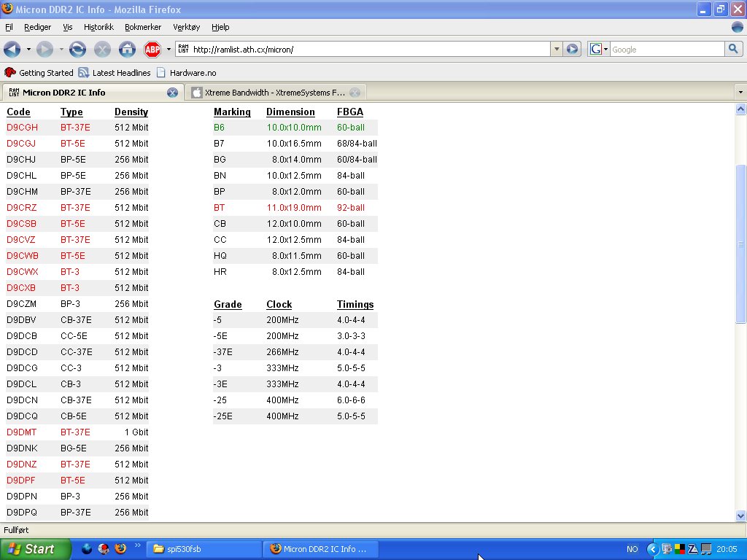747x560 pixels.
Task: Open the Bokmerker menu
Action: [143, 27]
